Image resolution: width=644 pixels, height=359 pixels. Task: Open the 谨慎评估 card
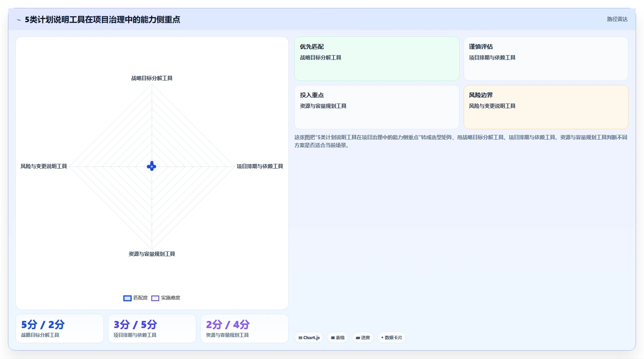coord(546,59)
